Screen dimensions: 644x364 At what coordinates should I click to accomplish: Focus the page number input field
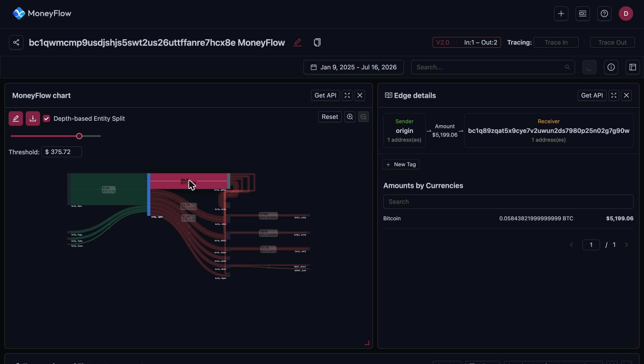click(x=591, y=245)
